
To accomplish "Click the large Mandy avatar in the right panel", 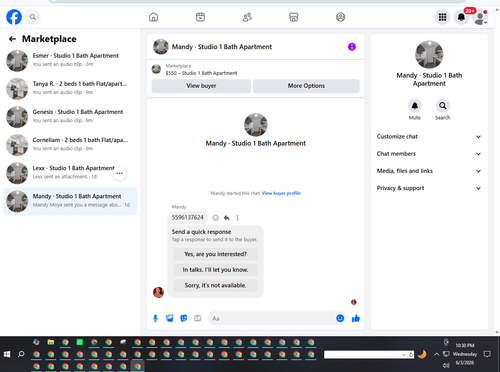I will (429, 54).
